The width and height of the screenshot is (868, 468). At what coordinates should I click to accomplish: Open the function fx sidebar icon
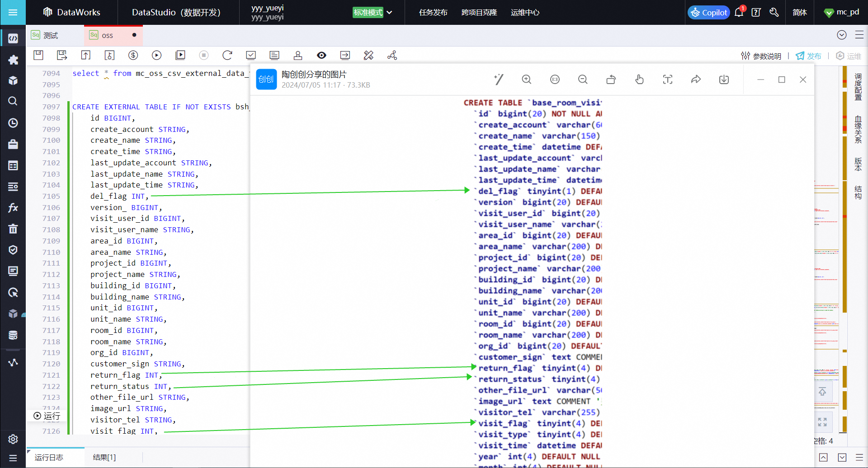click(x=13, y=208)
